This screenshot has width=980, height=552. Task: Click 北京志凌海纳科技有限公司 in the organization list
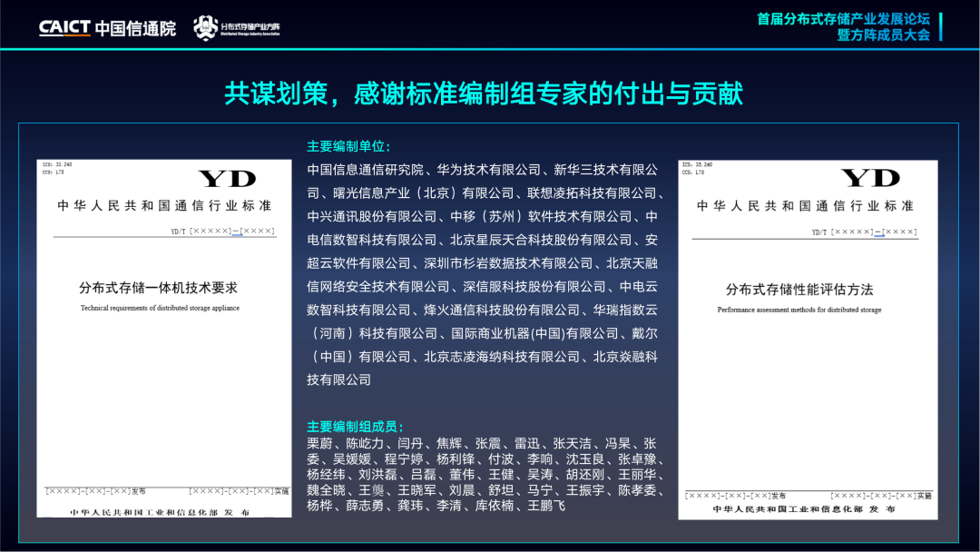[x=502, y=356]
